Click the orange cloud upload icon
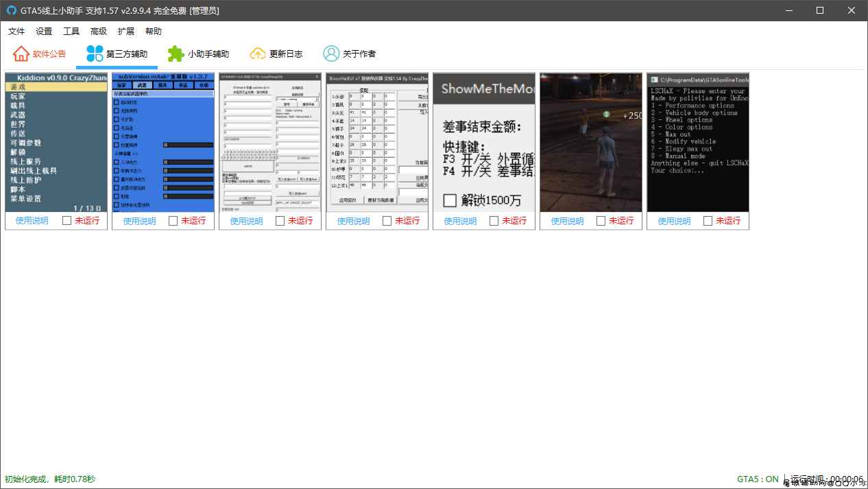This screenshot has height=489, width=868. tap(258, 53)
